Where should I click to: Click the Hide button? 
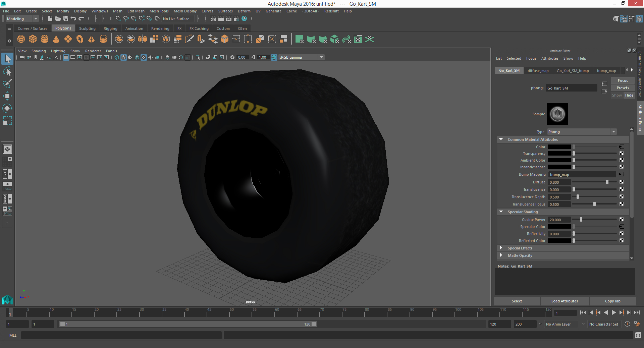(x=629, y=95)
